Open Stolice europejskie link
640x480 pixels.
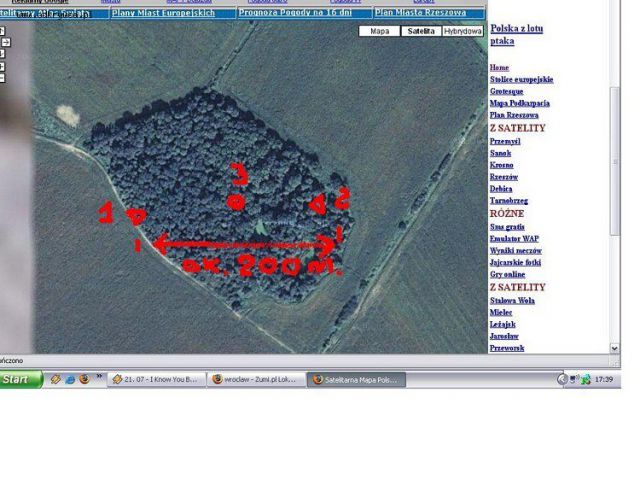click(x=522, y=79)
